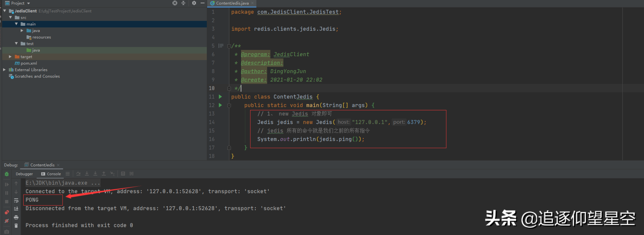Expand External Libraries node
The image size is (644, 235).
pos(4,70)
